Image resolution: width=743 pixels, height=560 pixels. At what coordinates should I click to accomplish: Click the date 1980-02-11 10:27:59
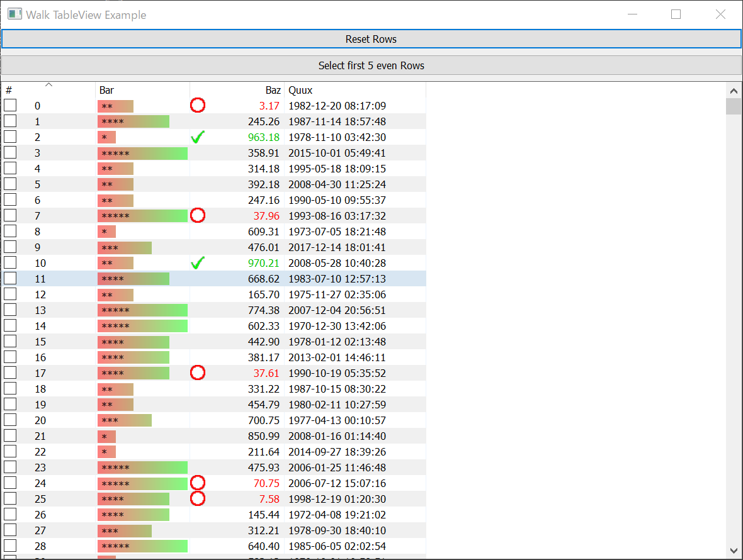pyautogui.click(x=337, y=404)
